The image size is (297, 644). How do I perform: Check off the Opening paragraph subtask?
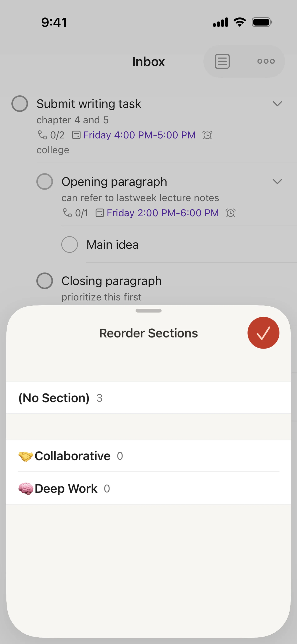pyautogui.click(x=45, y=182)
